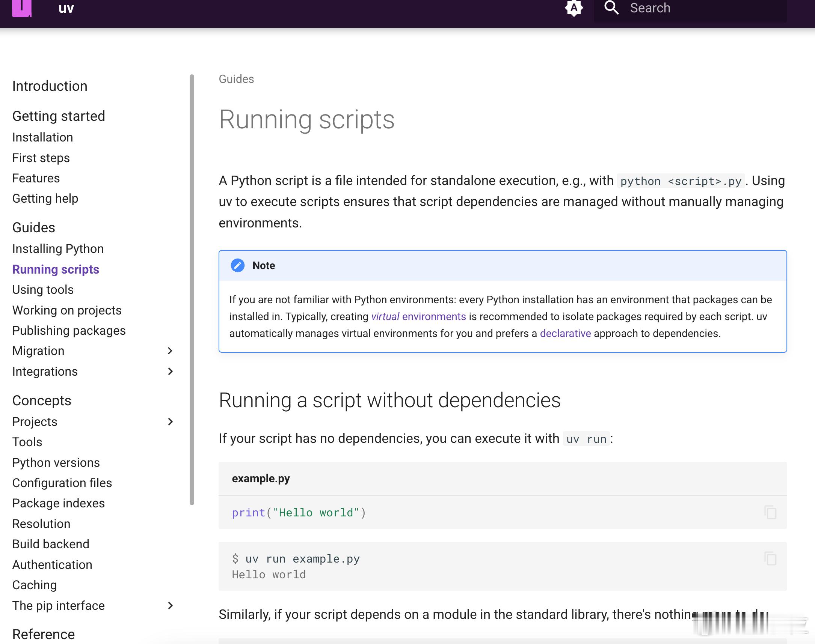
Task: Open the Tools concept page
Action: pyautogui.click(x=27, y=442)
